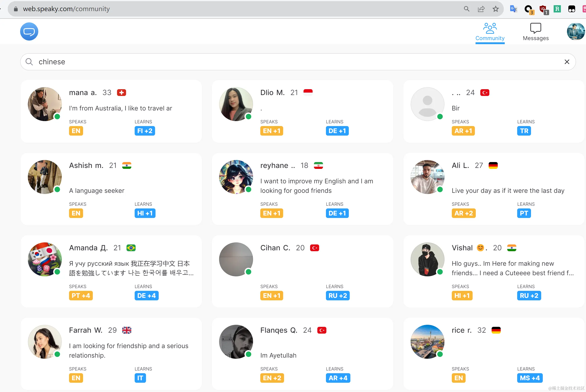Click the magnifier icon in the search bar
586x392 pixels.
(29, 62)
